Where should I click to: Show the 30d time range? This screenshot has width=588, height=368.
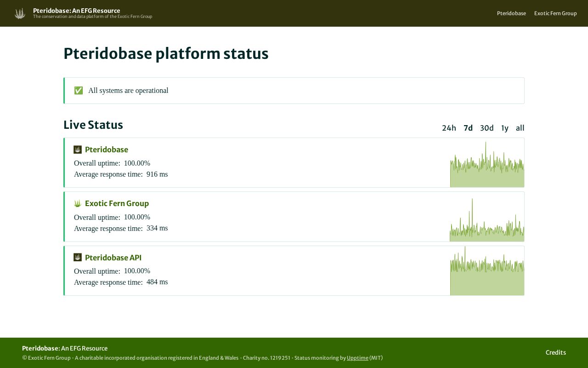487,128
